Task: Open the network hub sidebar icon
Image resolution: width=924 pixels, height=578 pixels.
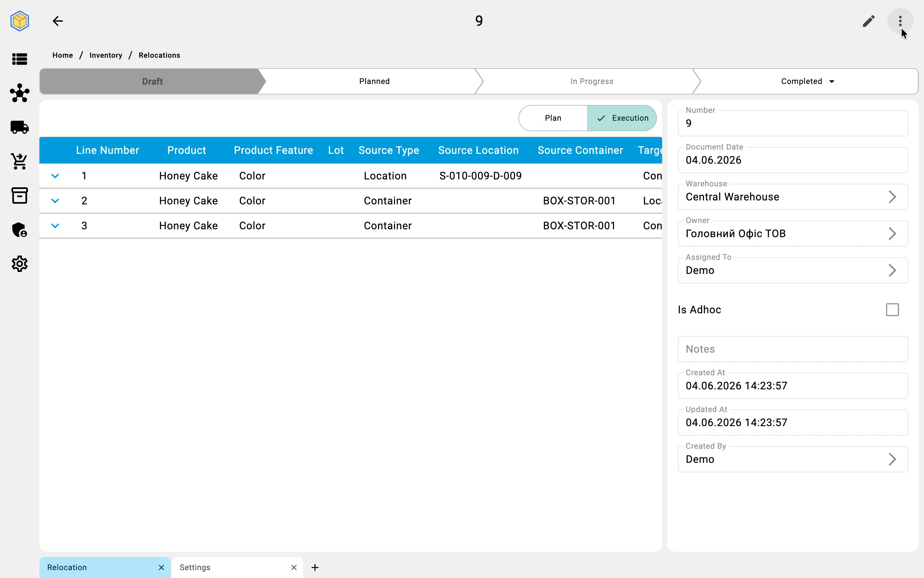Action: (x=19, y=93)
